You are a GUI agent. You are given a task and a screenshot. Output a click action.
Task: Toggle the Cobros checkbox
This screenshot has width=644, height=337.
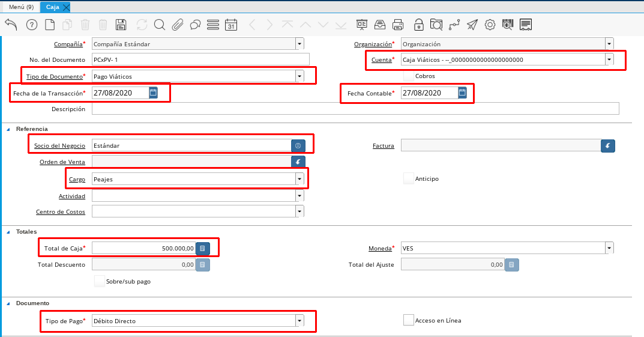tap(408, 76)
